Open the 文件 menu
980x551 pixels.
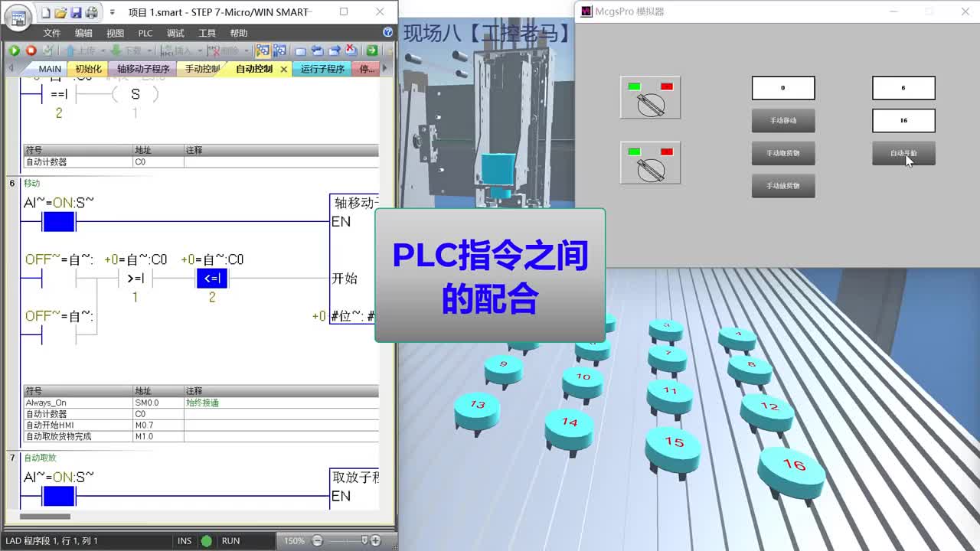pyautogui.click(x=52, y=33)
